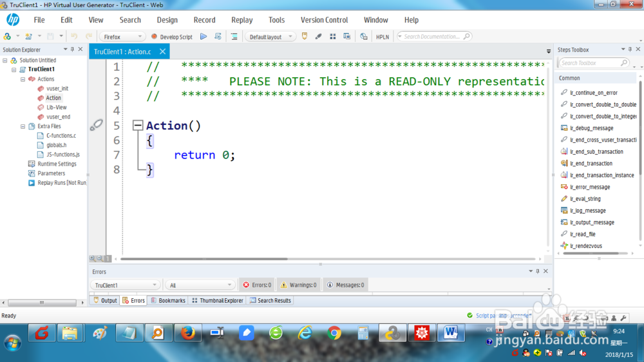Viewport: 644px width, 362px height.
Task: Select Lib-View in Solution Explorer
Action: (x=56, y=107)
